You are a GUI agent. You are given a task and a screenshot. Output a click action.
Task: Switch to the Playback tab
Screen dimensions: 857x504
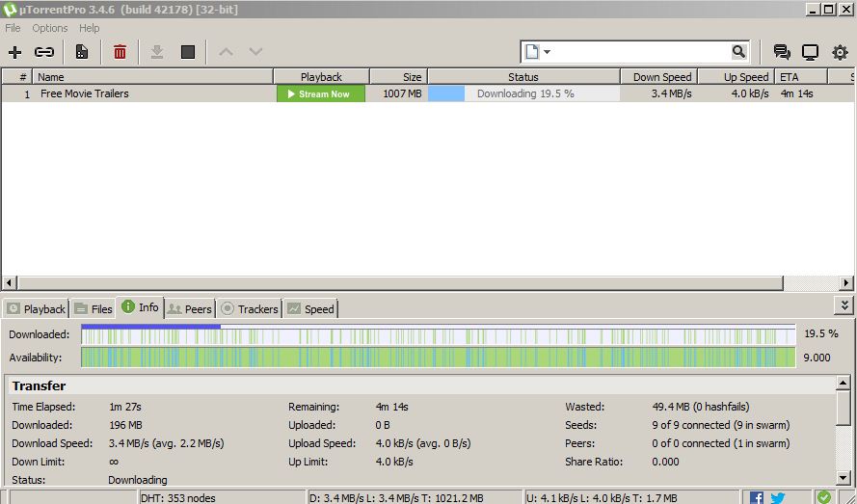coord(37,308)
